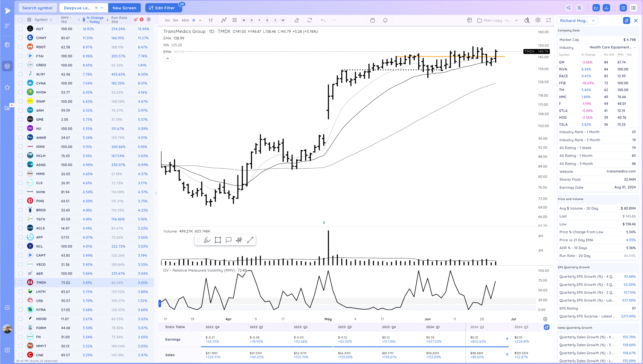Click the list view icon in top bar

pyautogui.click(x=623, y=8)
